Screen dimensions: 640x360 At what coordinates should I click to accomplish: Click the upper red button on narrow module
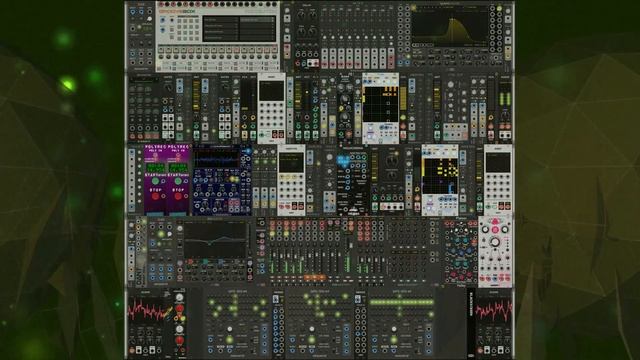click(x=179, y=308)
